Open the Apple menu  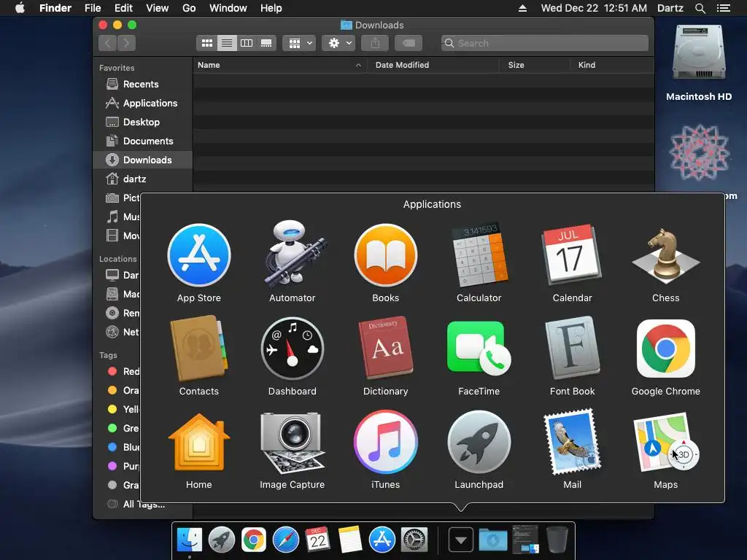pyautogui.click(x=20, y=8)
